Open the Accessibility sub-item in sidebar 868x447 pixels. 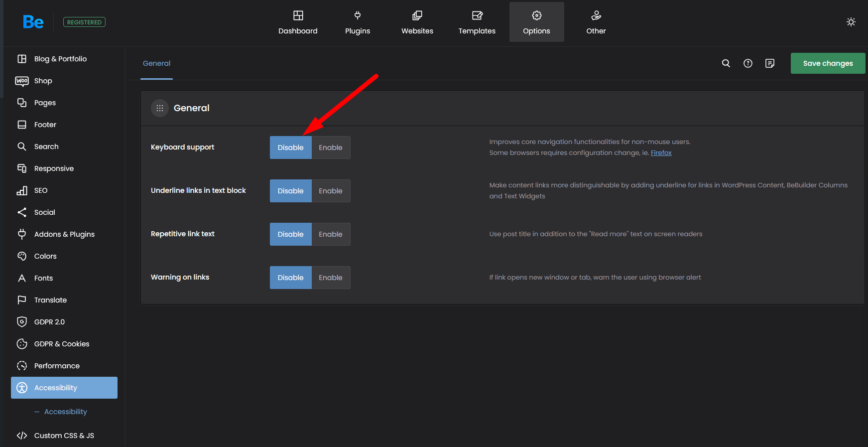pyautogui.click(x=65, y=412)
